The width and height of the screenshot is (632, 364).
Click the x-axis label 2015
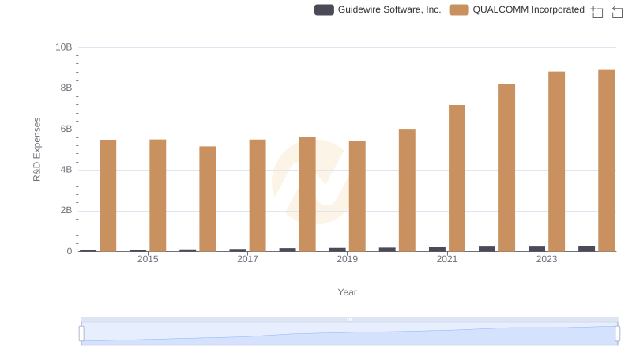pos(148,259)
